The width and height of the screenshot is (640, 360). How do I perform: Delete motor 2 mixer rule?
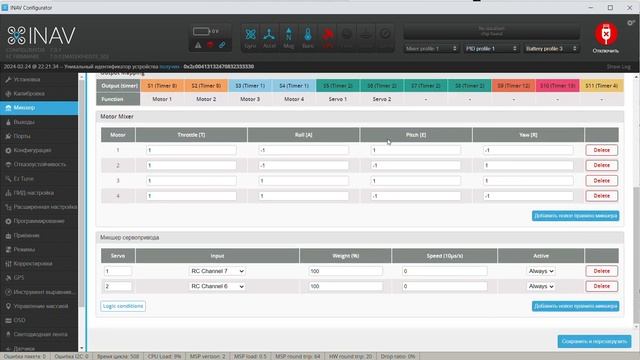602,165
